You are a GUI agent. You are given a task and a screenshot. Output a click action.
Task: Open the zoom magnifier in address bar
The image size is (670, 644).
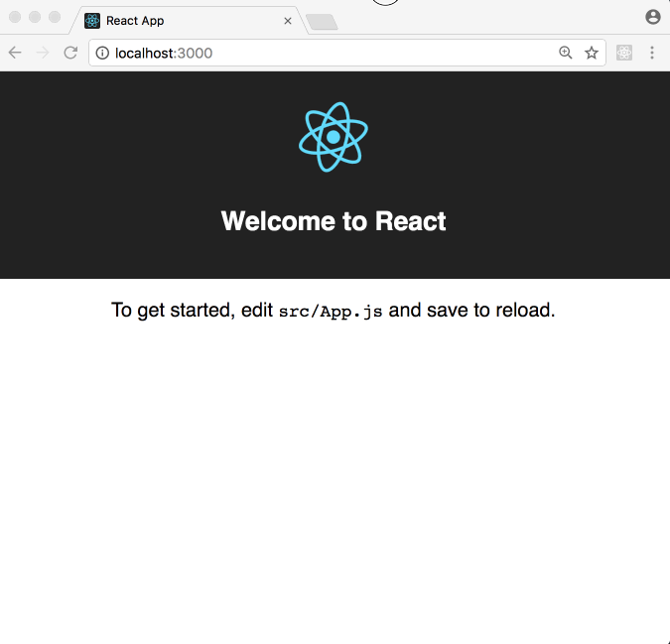click(x=566, y=53)
